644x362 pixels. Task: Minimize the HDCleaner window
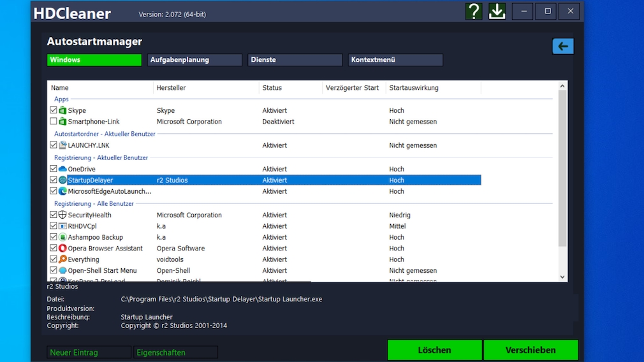(x=523, y=11)
